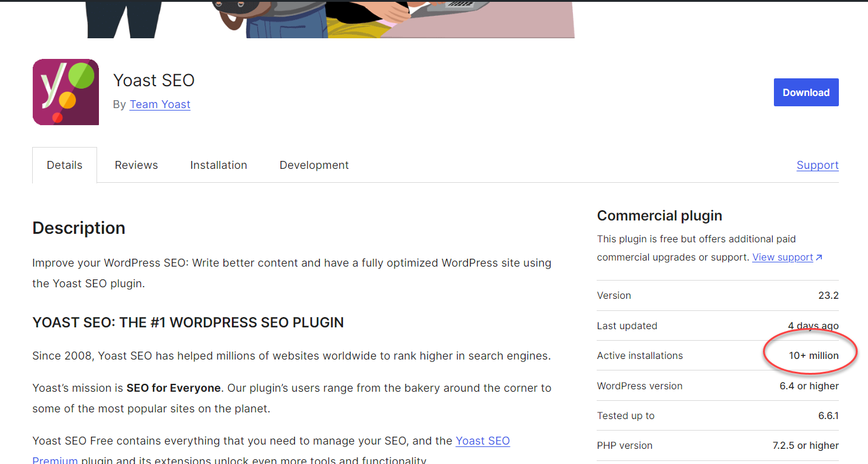The image size is (868, 464).
Task: Click the View support link
Action: click(x=782, y=257)
